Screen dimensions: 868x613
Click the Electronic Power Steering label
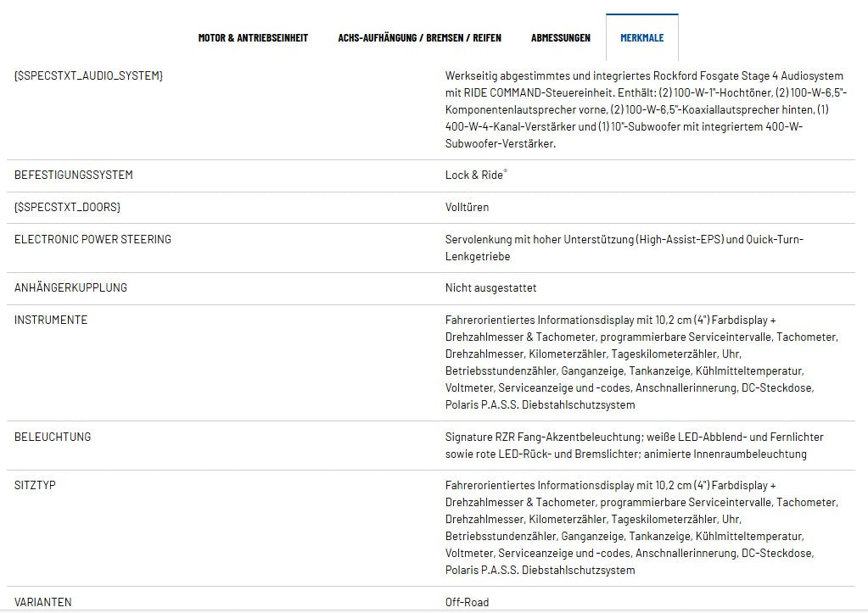pyautogui.click(x=92, y=239)
